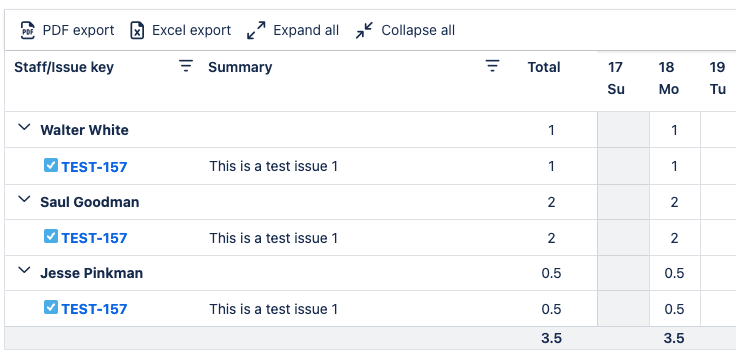Click the task icon in Jesse Pinkman's TEST-157 row
The height and width of the screenshot is (362, 736).
[51, 307]
